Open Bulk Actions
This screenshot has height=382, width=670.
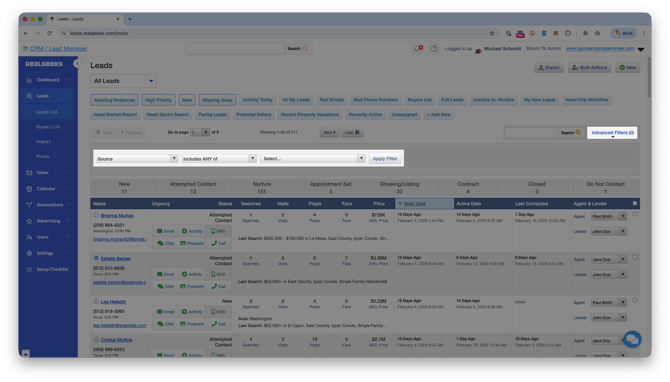589,68
